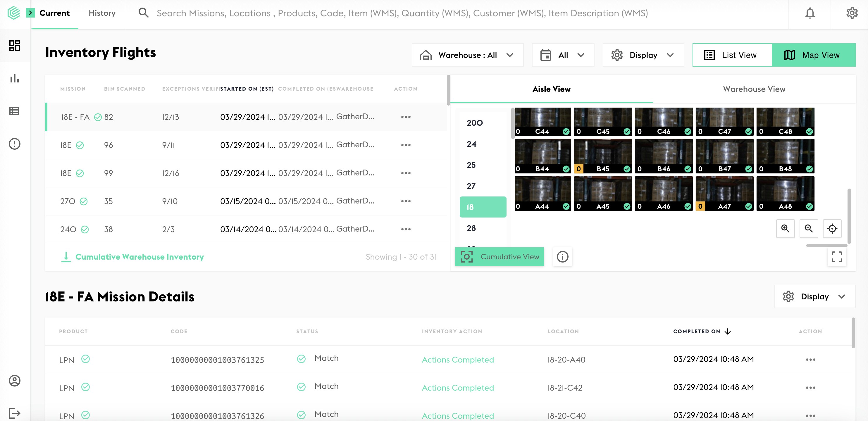Open the dashboard grid icon in sidebar
This screenshot has width=868, height=421.
(x=15, y=46)
